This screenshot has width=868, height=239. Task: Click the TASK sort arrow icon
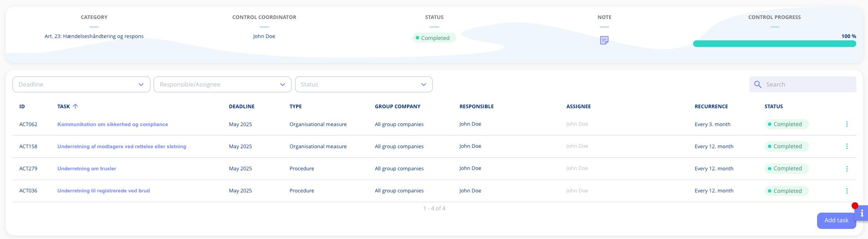[x=75, y=106]
